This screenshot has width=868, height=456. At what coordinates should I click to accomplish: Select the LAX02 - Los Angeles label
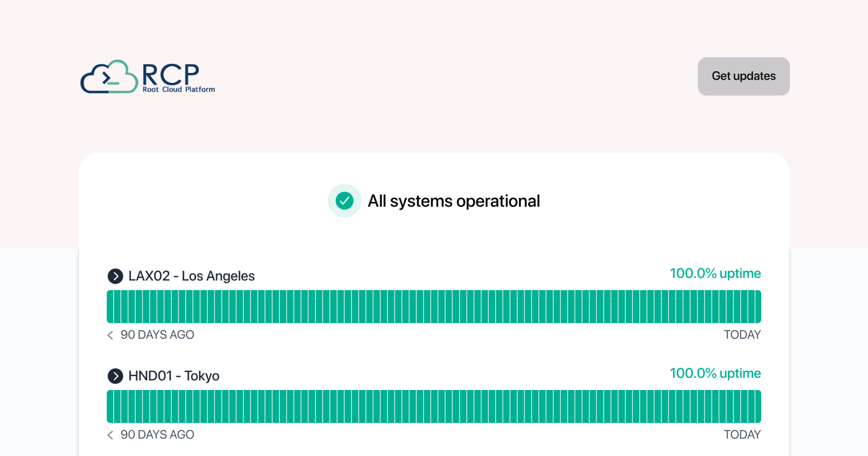191,276
